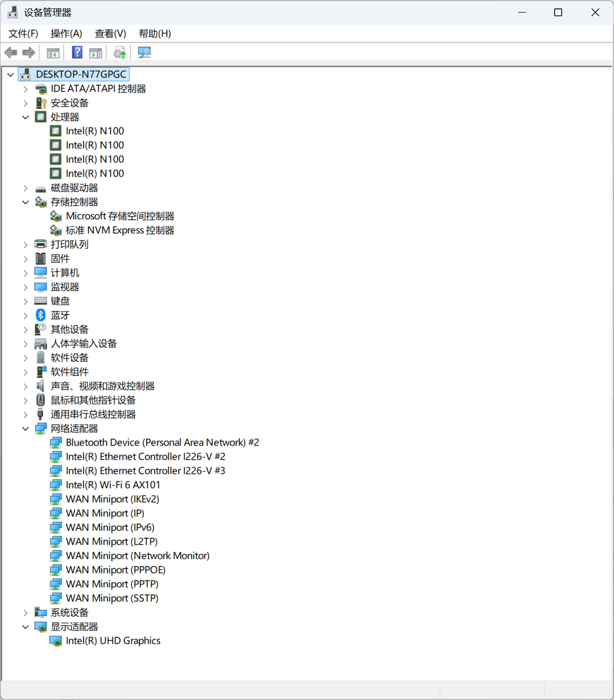614x700 pixels.
Task: Click the 通用串行总线控制器 USB plug icon
Action: pos(40,414)
